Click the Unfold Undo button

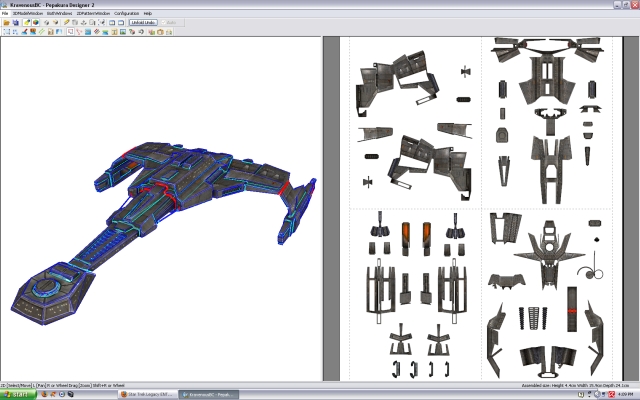point(143,22)
